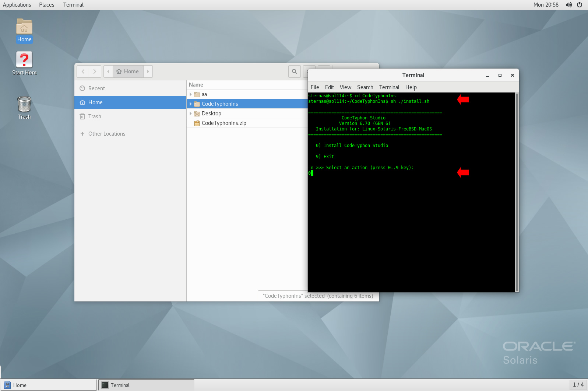Expand the aa folder tree row
The height and width of the screenshot is (391, 588).
(x=190, y=95)
